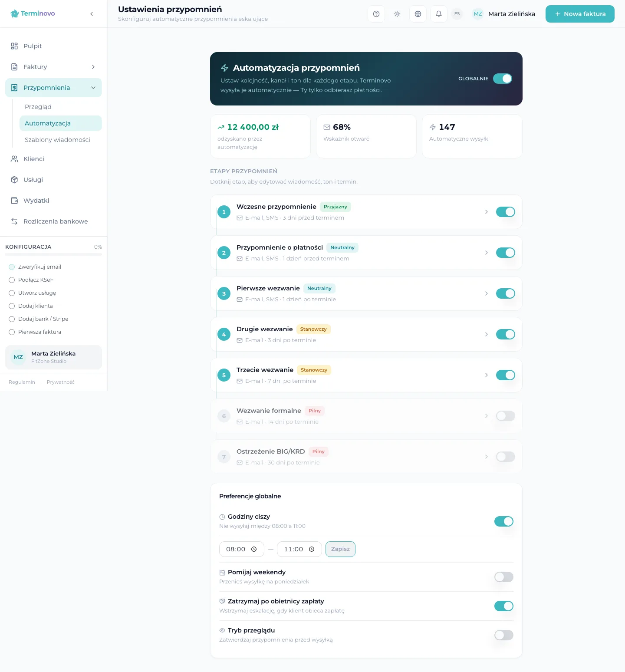This screenshot has width=625, height=672.
Task: Open the notifications bell icon
Action: [x=439, y=14]
